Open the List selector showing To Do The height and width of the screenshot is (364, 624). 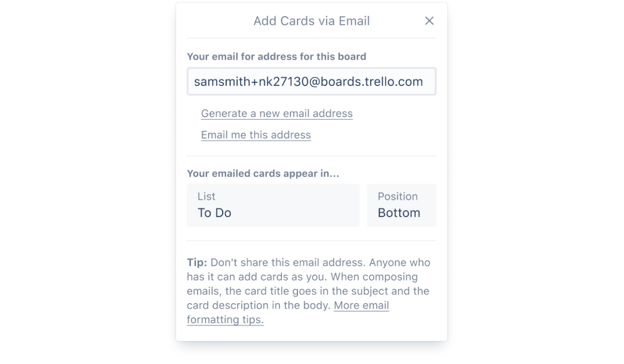tap(273, 205)
